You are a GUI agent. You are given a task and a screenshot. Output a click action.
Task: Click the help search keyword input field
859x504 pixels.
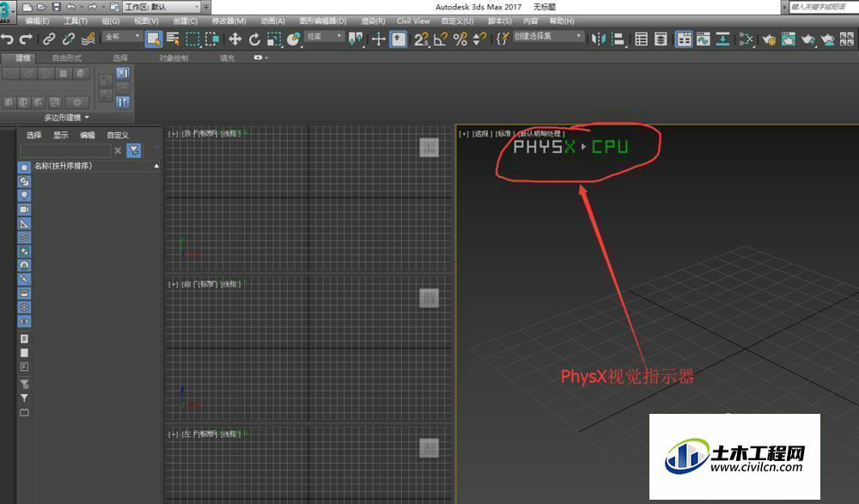point(824,7)
